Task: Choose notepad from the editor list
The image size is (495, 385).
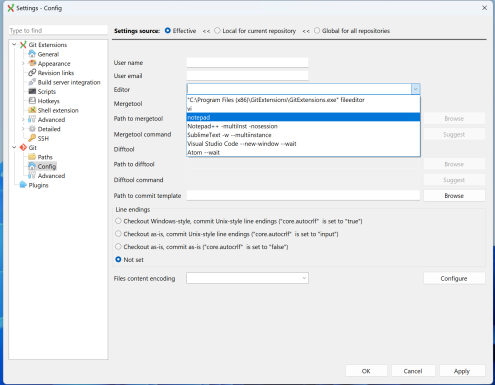Action: 303,117
